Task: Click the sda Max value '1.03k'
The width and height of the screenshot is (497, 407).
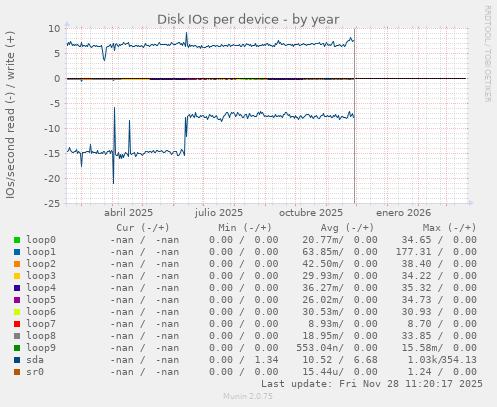Action: [x=423, y=360]
